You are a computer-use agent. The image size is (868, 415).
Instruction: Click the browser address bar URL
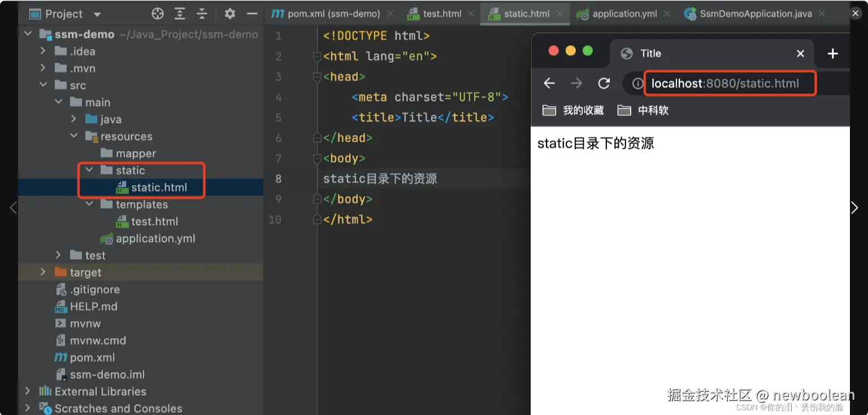coord(725,84)
